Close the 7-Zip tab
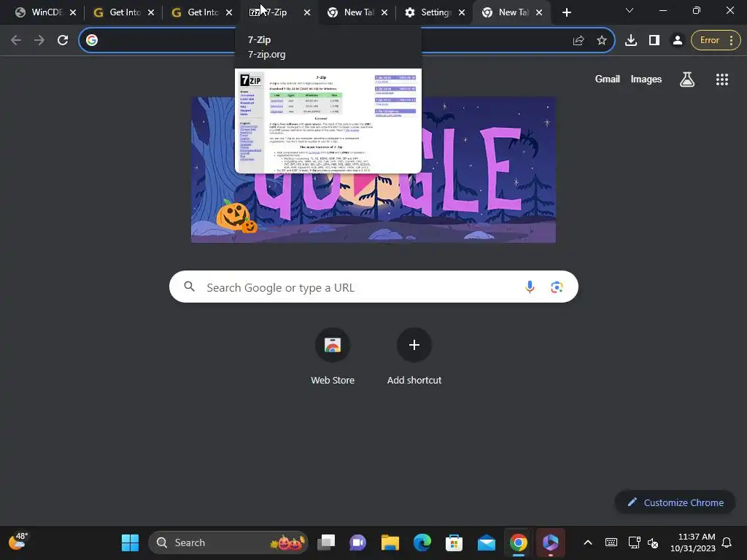 click(x=307, y=12)
